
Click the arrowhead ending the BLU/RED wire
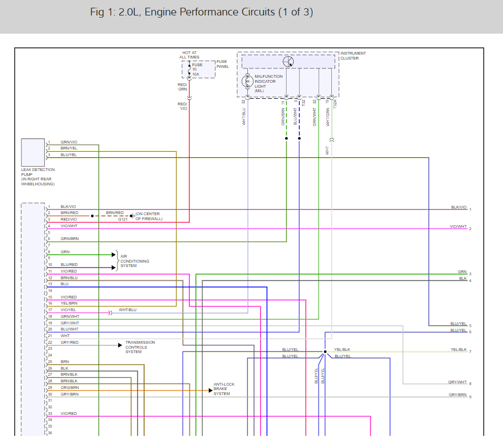(114, 268)
